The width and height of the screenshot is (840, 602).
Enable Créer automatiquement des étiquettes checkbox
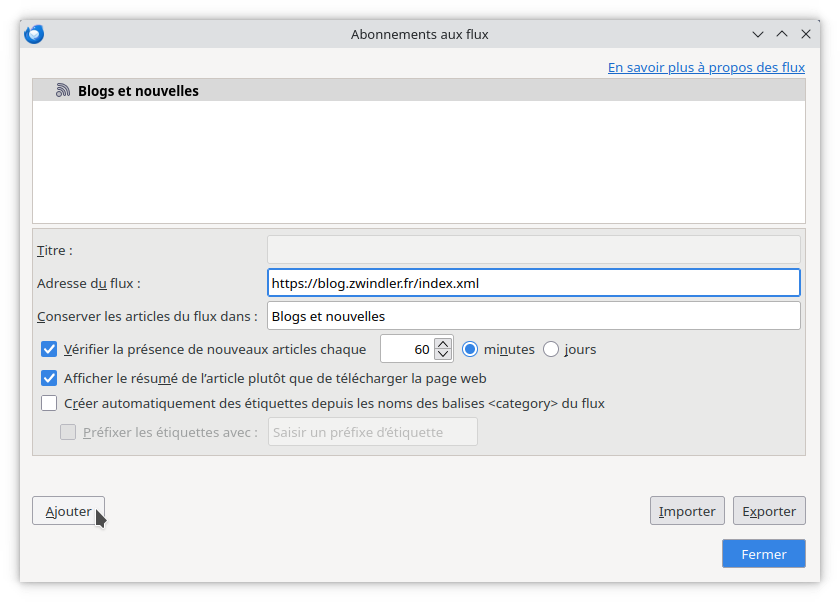(49, 404)
